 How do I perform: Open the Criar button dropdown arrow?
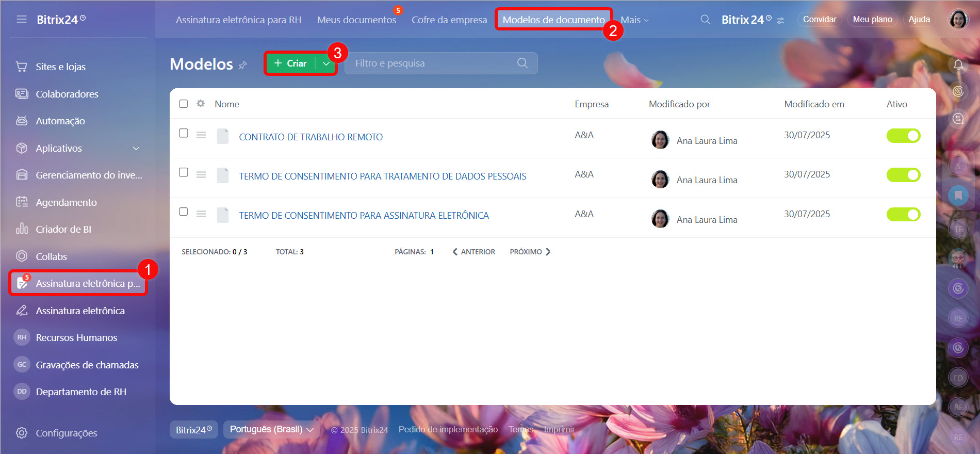pyautogui.click(x=326, y=63)
